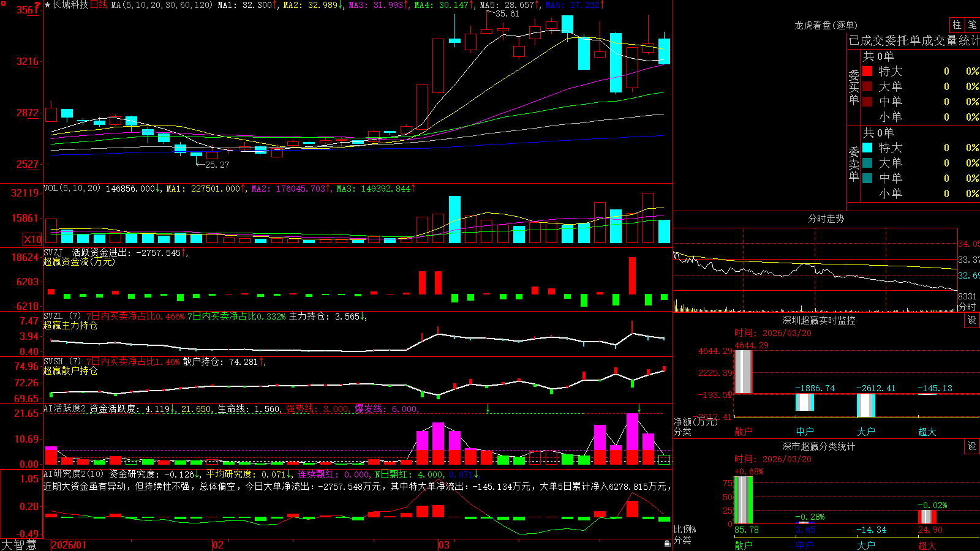Click the bright red 特大 buy-order swatch

pos(867,71)
